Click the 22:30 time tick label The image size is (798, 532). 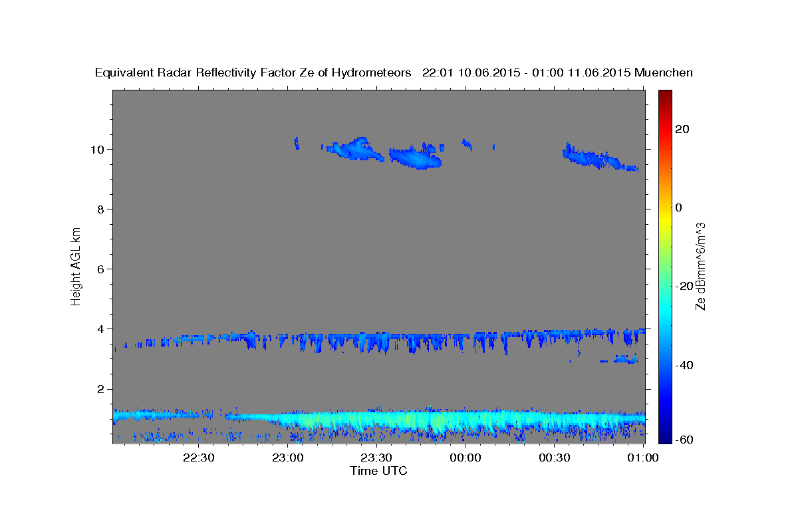point(199,458)
